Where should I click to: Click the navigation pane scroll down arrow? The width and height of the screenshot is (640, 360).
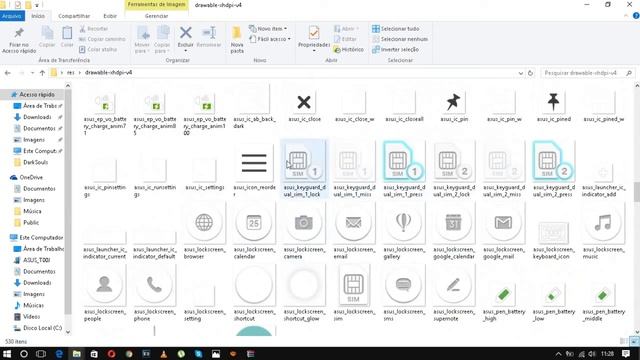(x=68, y=332)
